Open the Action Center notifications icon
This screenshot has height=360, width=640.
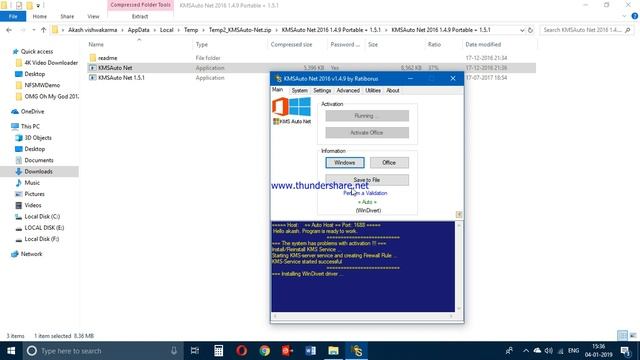[625, 351]
